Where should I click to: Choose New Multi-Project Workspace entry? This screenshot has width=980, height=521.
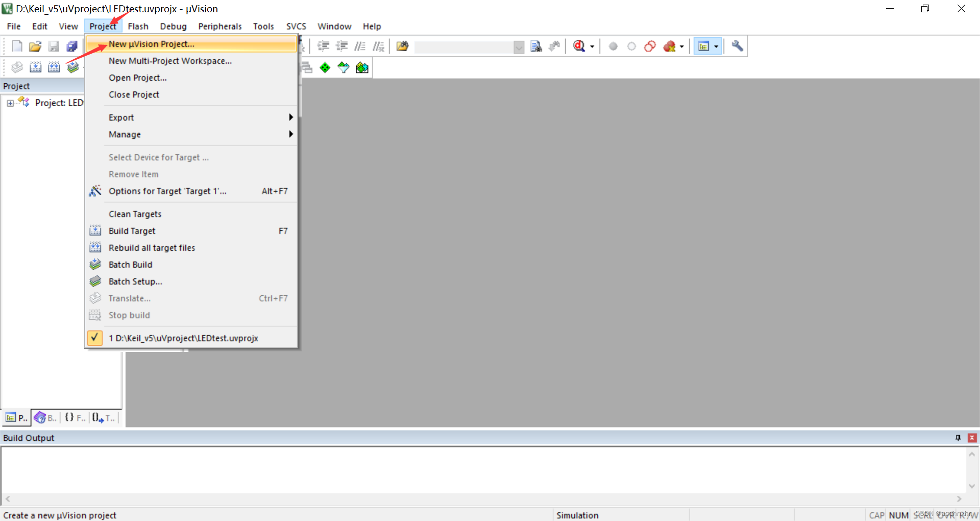click(191, 61)
